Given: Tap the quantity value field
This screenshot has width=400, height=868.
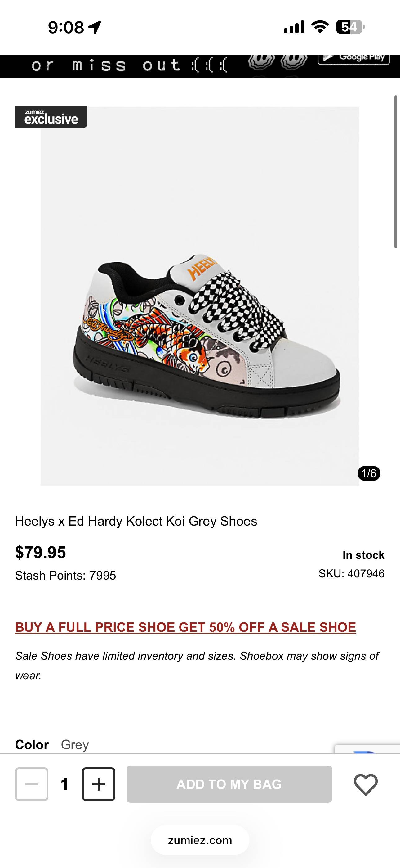Looking at the screenshot, I should 64,784.
